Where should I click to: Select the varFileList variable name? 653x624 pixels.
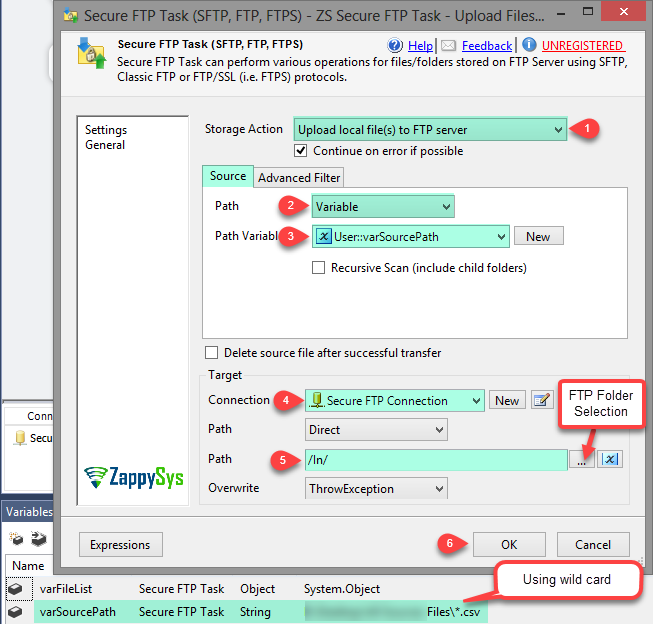coord(66,589)
